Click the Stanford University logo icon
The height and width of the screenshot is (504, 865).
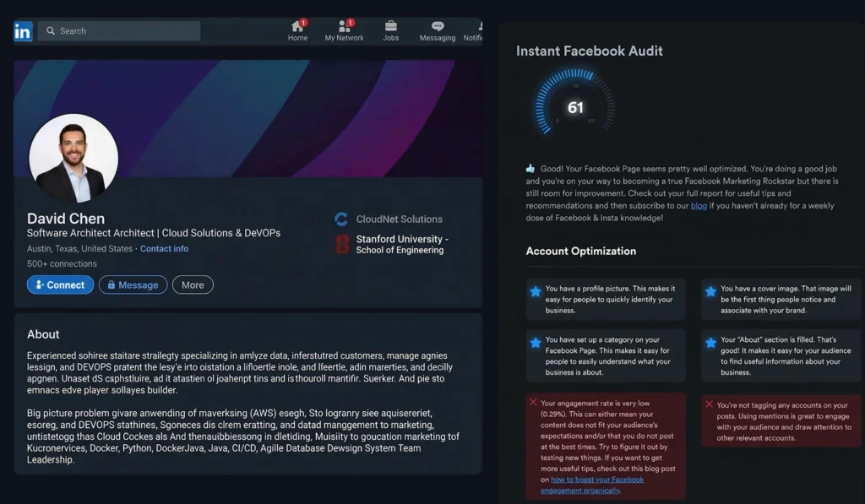tap(342, 245)
